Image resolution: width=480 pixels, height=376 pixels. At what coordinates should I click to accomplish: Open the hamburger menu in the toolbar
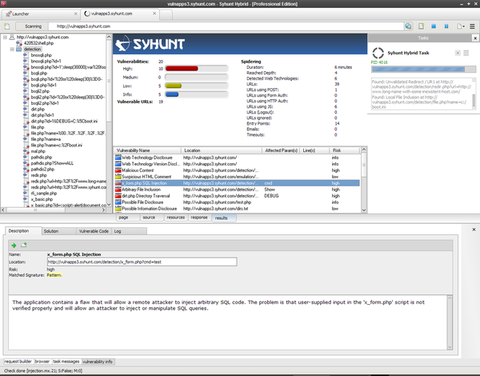472,26
